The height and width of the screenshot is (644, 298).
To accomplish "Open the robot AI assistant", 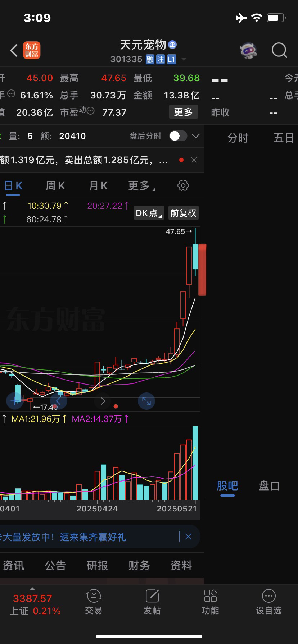I will (x=248, y=51).
